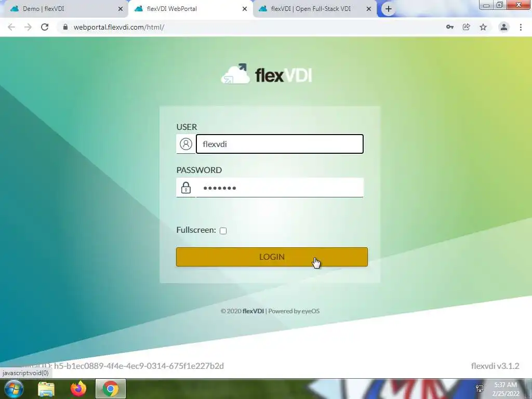The height and width of the screenshot is (399, 532).
Task: Close the Demo | flexVDI tab
Action: pos(121,9)
